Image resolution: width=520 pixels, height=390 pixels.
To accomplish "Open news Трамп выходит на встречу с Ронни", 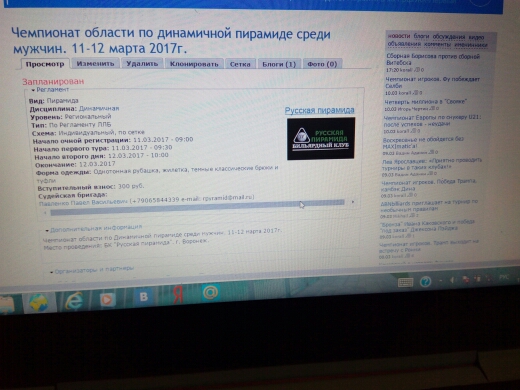I will 429,246.
